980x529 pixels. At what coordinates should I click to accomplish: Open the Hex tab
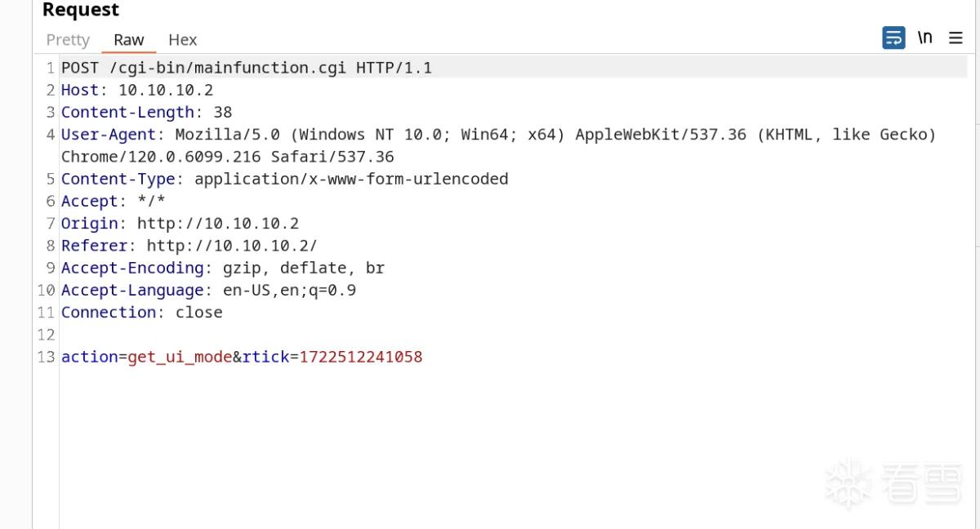[183, 39]
